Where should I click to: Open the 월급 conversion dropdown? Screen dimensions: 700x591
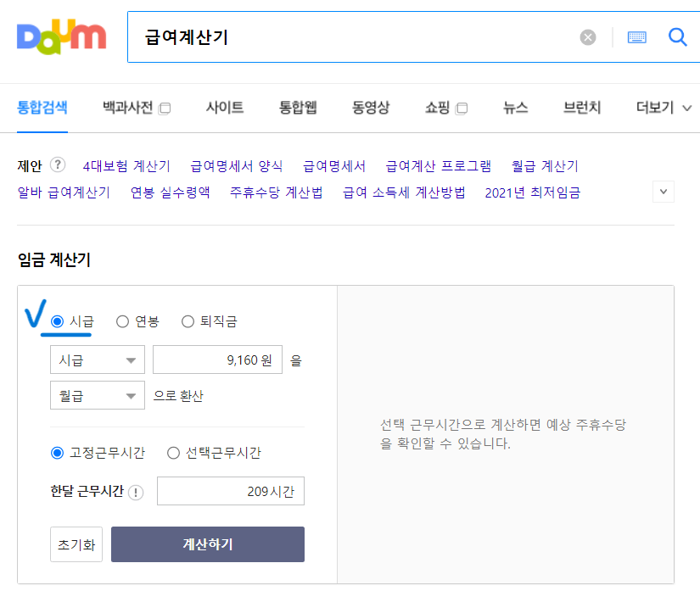click(98, 395)
